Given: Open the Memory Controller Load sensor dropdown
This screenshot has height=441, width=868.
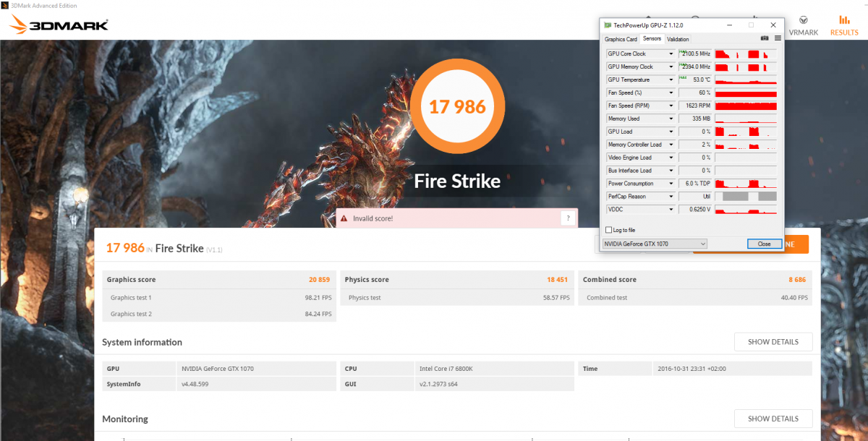Looking at the screenshot, I should 671,145.
